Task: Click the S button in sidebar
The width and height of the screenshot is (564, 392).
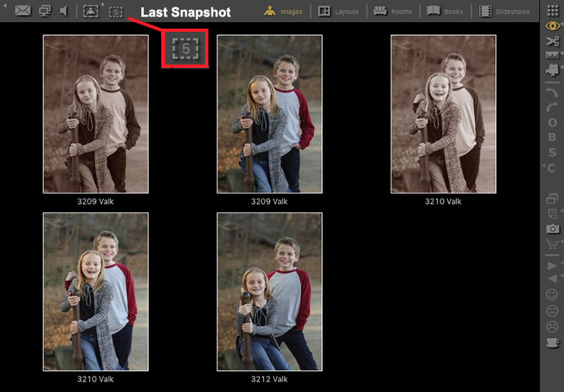Action: [553, 152]
